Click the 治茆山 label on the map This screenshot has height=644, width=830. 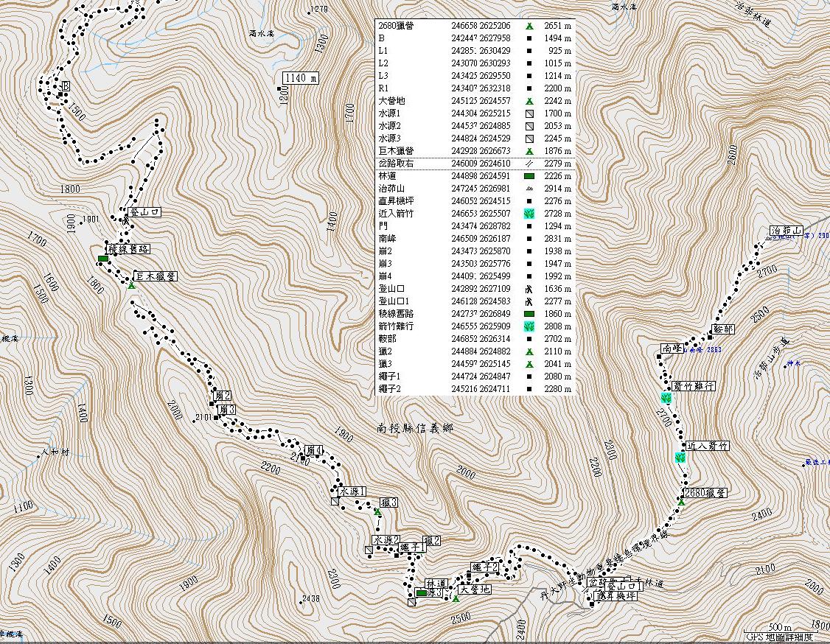click(786, 231)
